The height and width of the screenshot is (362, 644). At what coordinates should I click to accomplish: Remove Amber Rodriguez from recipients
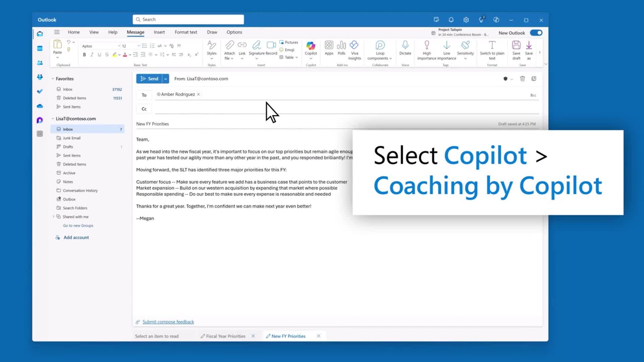pos(199,94)
